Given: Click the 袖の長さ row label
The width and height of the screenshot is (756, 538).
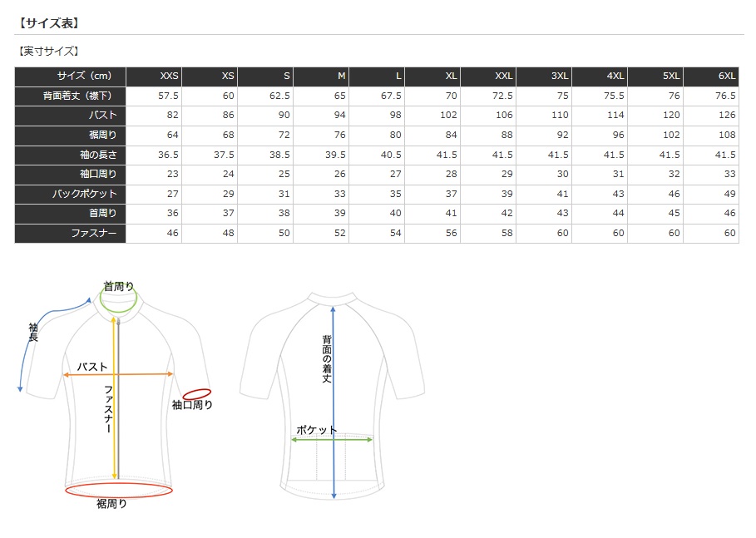Looking at the screenshot, I should [x=71, y=155].
